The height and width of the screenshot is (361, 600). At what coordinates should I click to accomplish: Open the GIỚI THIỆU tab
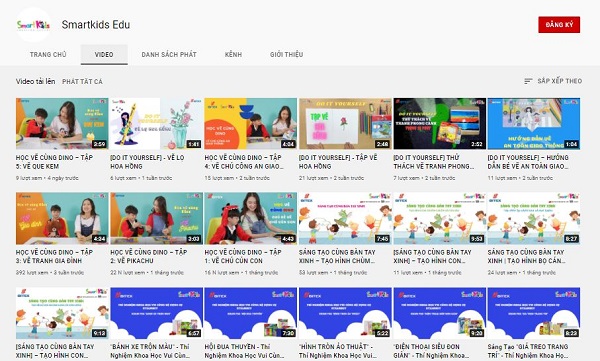[286, 54]
